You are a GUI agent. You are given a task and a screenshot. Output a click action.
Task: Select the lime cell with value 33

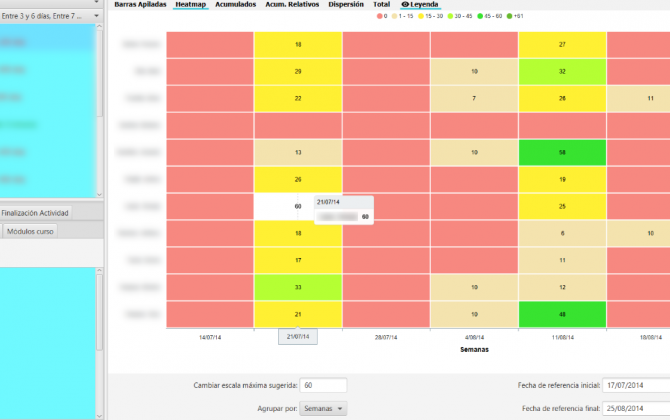(x=298, y=287)
